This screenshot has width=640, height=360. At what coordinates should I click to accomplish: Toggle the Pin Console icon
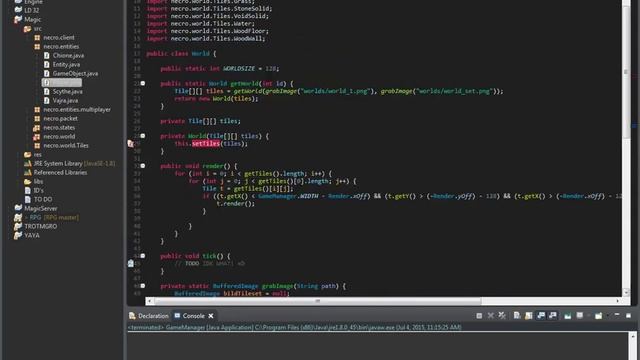click(568, 316)
